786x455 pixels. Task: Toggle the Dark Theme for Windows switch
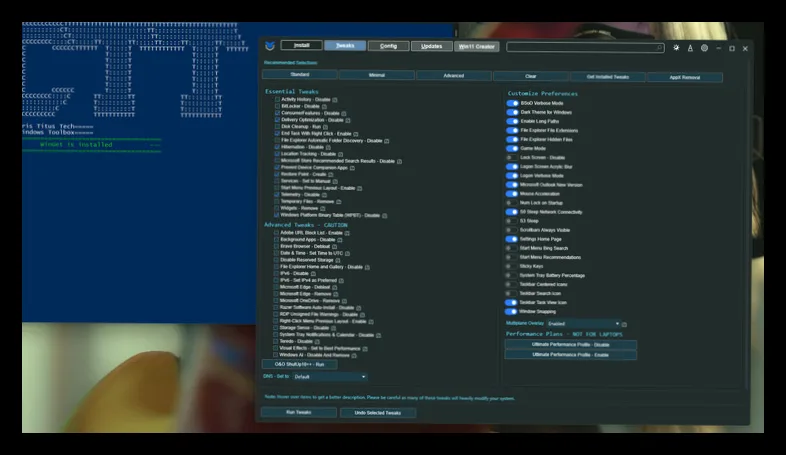coord(512,112)
